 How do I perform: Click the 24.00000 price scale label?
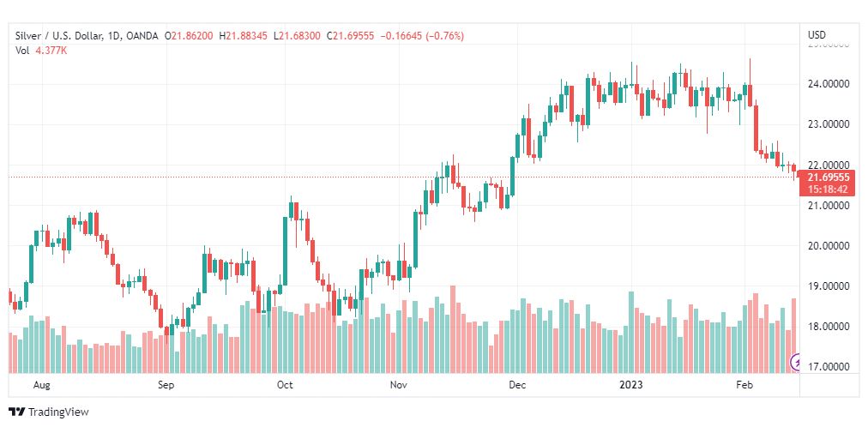point(828,84)
